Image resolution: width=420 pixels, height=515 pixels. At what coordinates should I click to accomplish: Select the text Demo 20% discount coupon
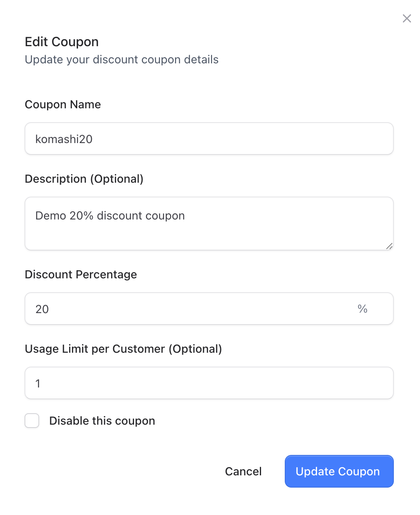point(109,216)
